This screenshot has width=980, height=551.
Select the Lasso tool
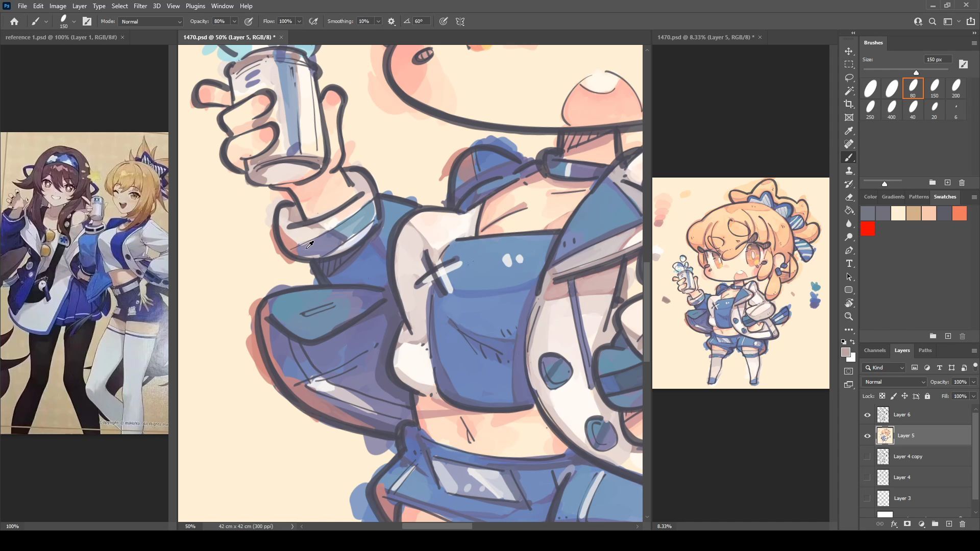pyautogui.click(x=849, y=78)
